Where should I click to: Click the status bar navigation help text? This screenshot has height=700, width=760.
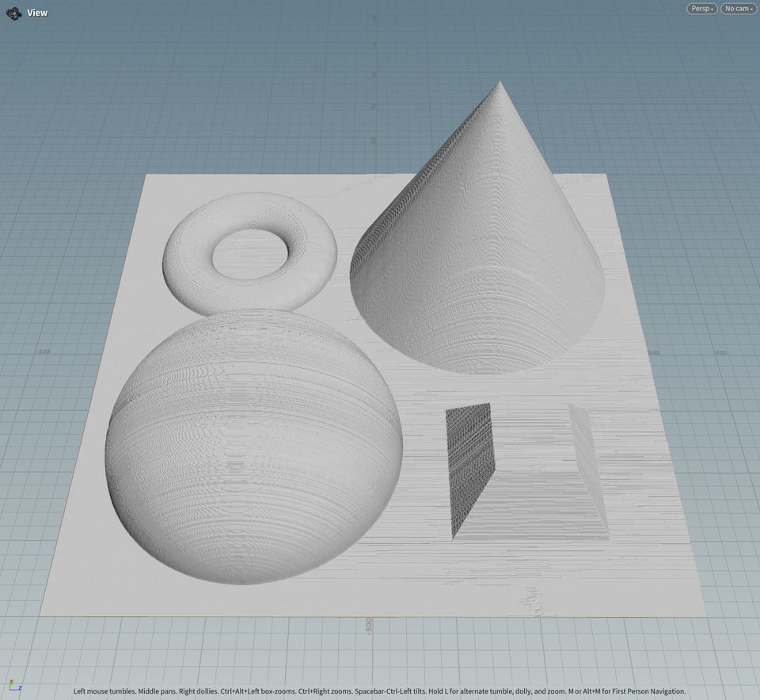coord(378,690)
